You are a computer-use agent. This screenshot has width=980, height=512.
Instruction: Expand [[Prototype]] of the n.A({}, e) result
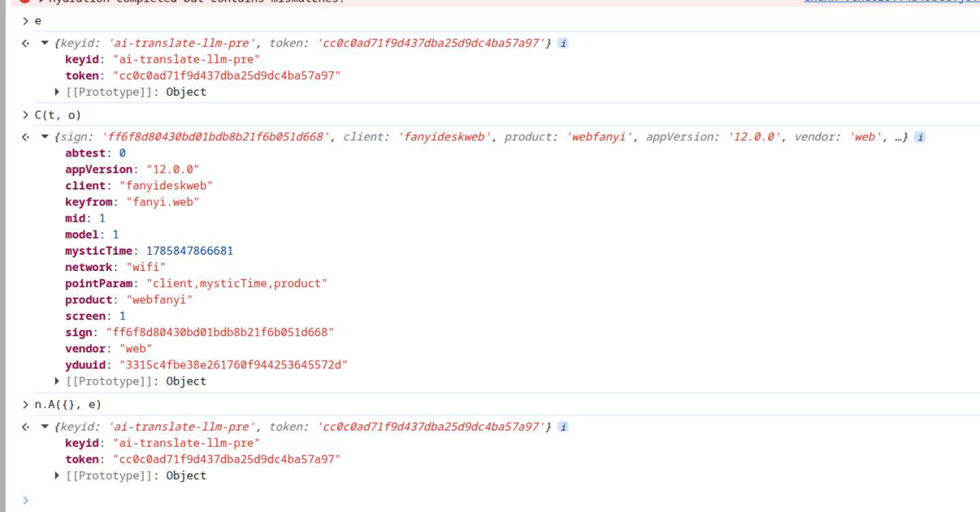(x=57, y=476)
